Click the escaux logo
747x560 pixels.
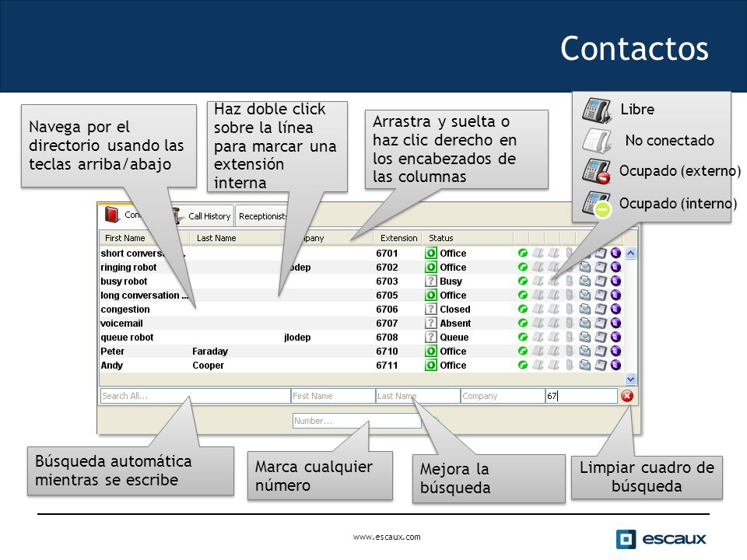click(661, 539)
